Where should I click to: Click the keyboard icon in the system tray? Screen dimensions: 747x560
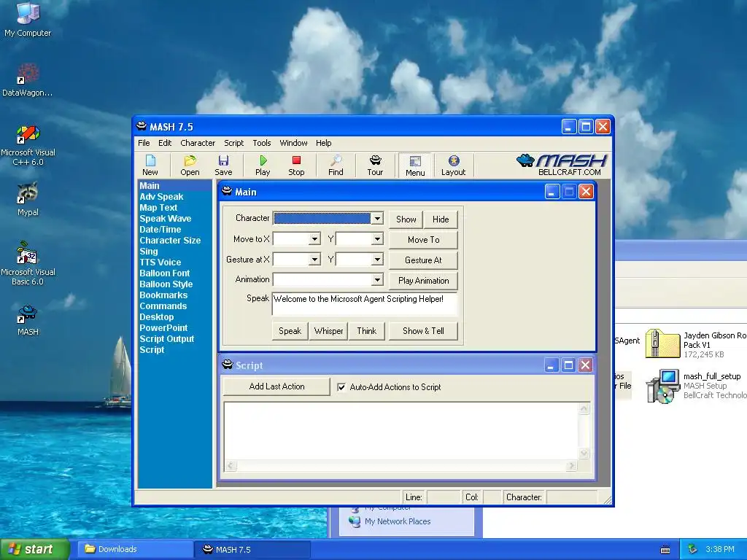[665, 550]
